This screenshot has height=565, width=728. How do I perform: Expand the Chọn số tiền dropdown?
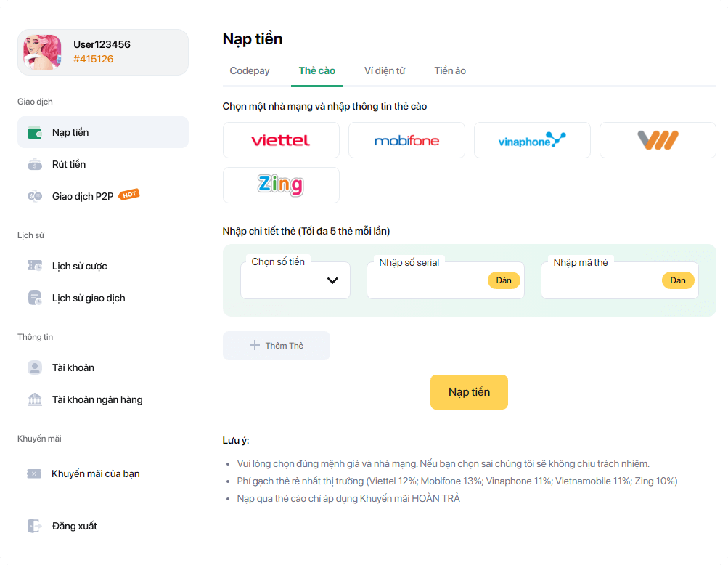295,280
